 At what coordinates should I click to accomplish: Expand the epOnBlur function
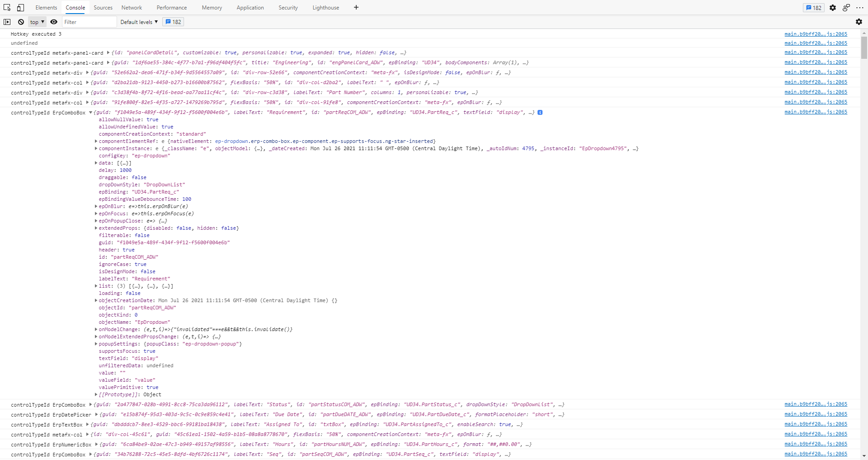(x=96, y=206)
